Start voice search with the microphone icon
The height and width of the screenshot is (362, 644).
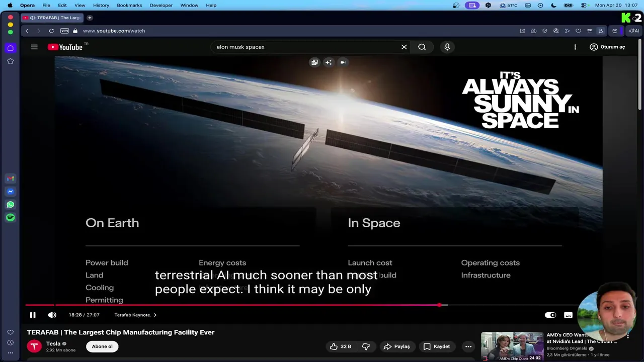447,47
